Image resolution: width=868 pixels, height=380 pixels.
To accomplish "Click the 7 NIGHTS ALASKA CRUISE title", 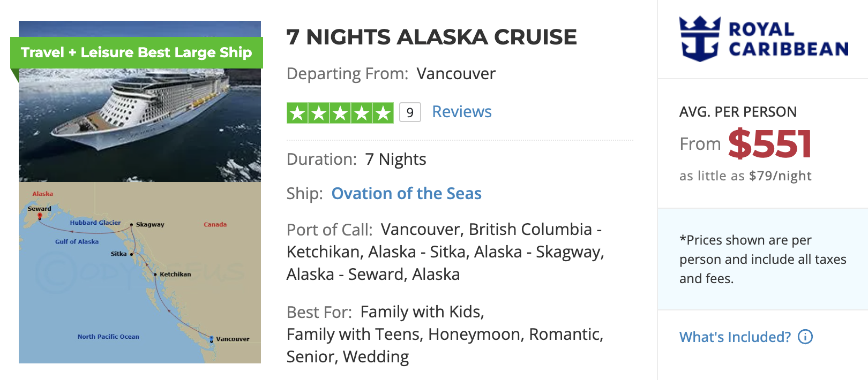I will (432, 37).
